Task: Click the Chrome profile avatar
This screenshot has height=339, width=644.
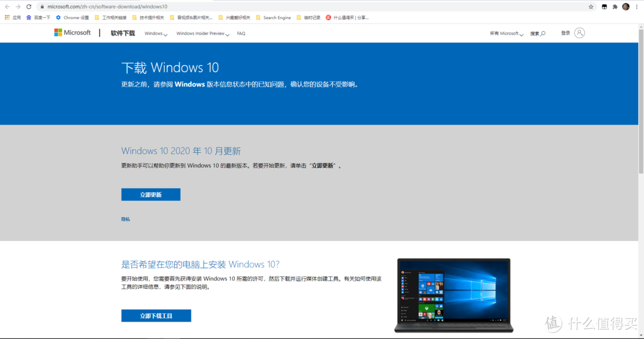Action: [x=626, y=7]
